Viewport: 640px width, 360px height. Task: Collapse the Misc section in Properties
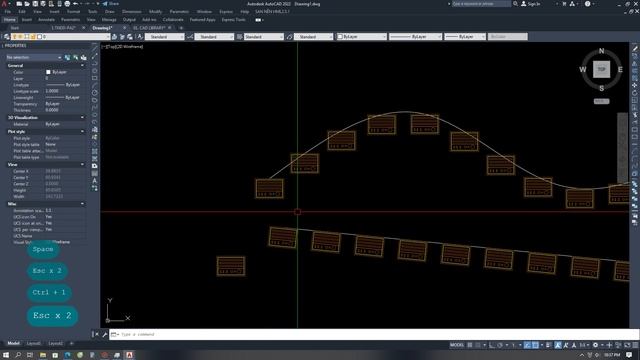click(82, 204)
